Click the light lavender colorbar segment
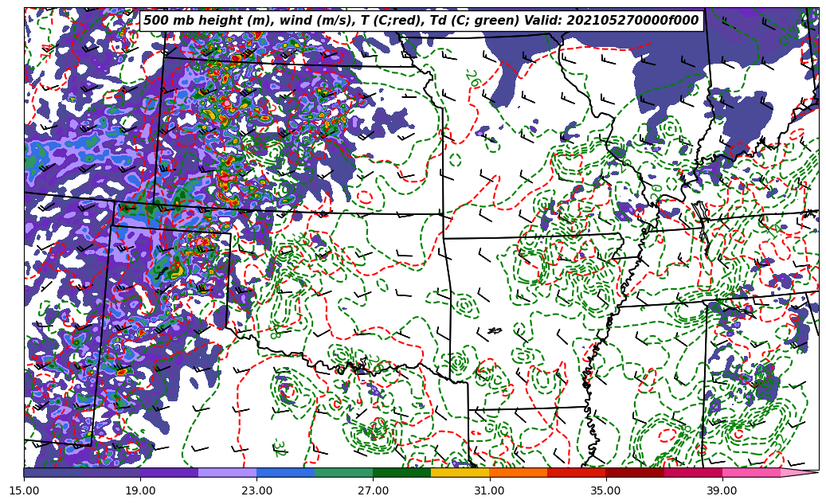 click(x=227, y=472)
